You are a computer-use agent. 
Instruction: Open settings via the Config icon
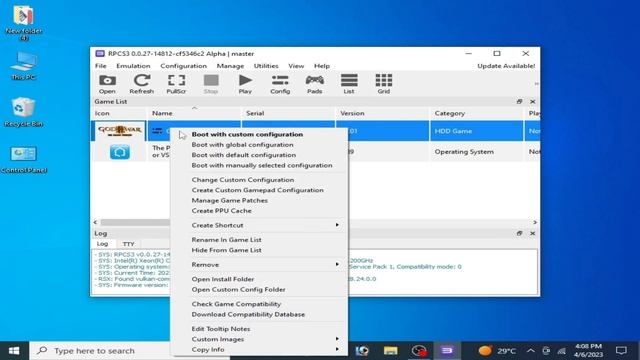[x=280, y=84]
